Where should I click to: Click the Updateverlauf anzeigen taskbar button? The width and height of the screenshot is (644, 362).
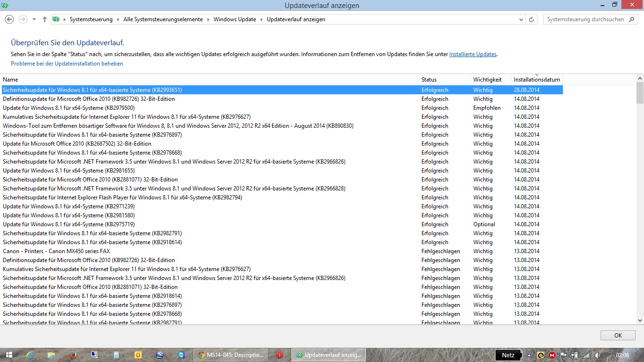[x=329, y=355]
